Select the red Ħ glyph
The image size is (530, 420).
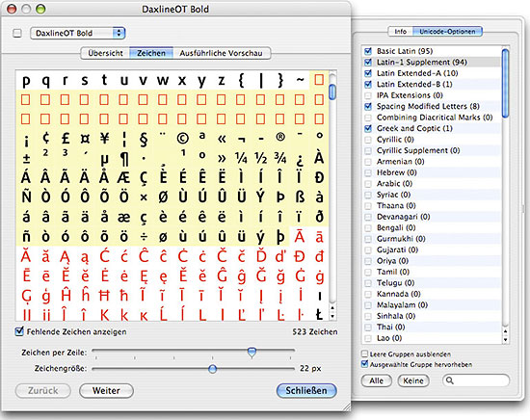[x=104, y=296]
